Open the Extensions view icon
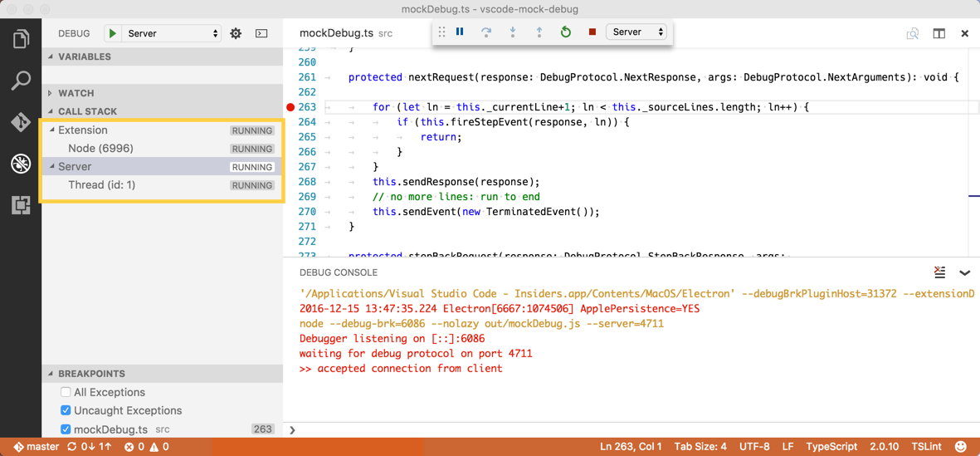Image resolution: width=980 pixels, height=456 pixels. 21,204
